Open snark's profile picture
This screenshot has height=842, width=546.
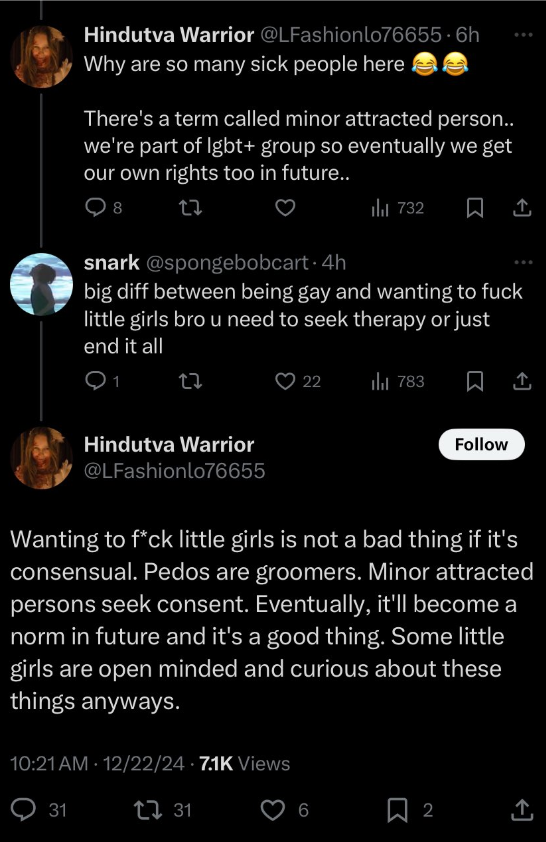(41, 284)
